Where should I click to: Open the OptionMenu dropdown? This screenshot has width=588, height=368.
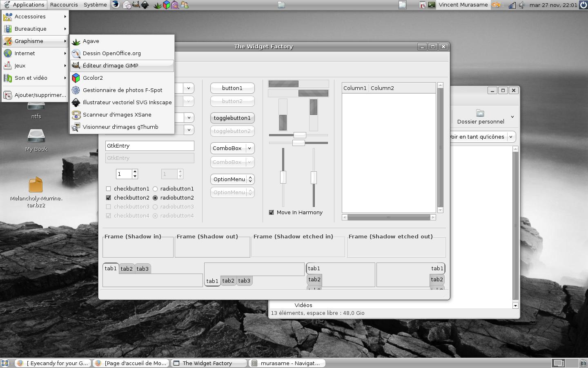pyautogui.click(x=232, y=180)
